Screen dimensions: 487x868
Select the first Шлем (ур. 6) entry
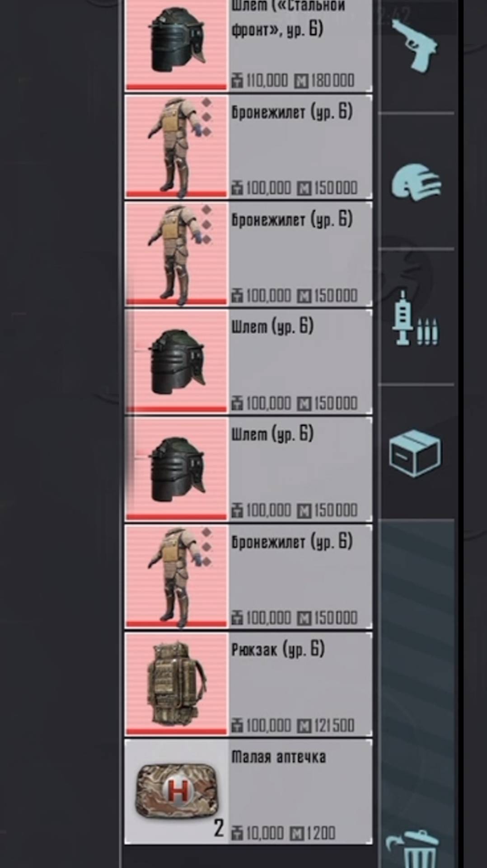248,362
